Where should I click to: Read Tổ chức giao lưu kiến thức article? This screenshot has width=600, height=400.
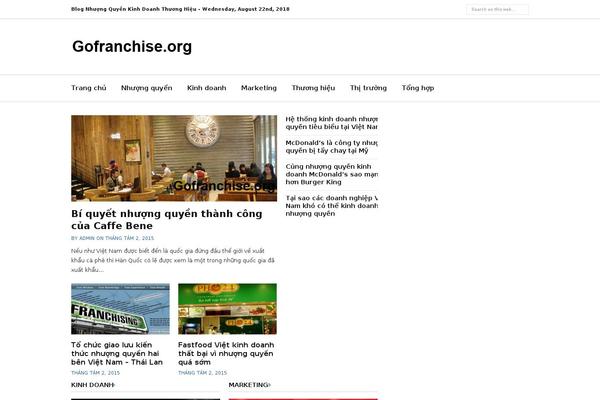117,353
